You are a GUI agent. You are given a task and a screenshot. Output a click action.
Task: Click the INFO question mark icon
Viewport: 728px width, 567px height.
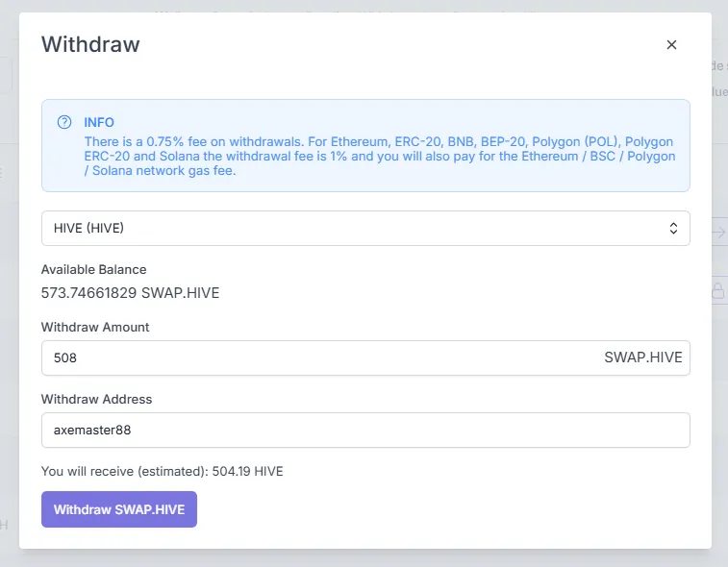(x=64, y=122)
